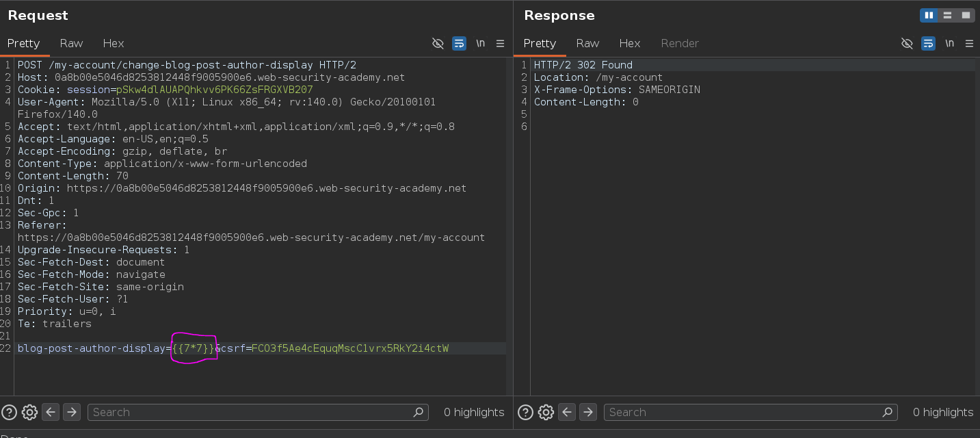Click the Te: trailers header line
The image size is (980, 438).
point(55,324)
